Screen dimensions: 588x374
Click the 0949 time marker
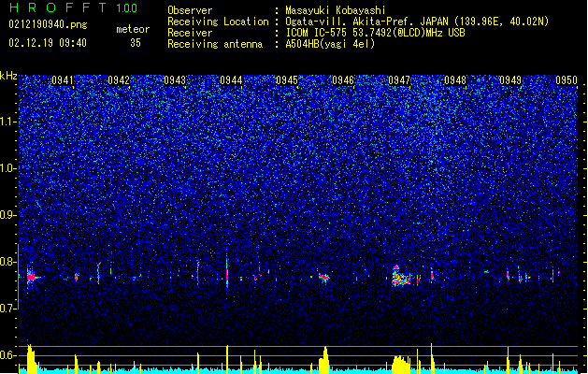click(510, 80)
